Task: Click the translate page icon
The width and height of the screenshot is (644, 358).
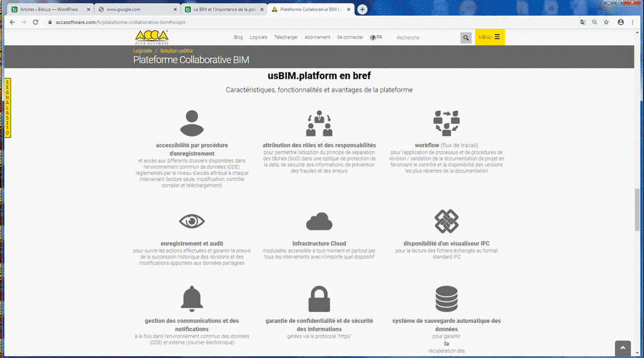Action: pyautogui.click(x=583, y=22)
